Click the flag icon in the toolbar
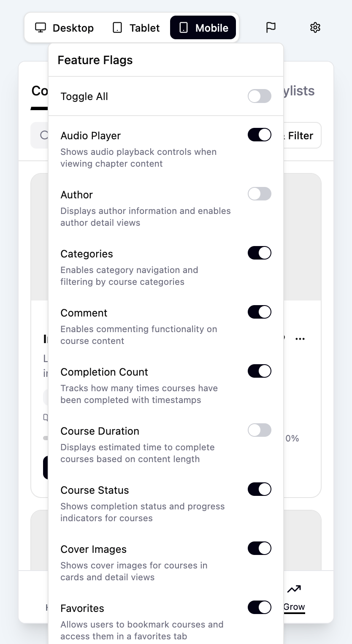This screenshot has width=352, height=644. click(271, 27)
